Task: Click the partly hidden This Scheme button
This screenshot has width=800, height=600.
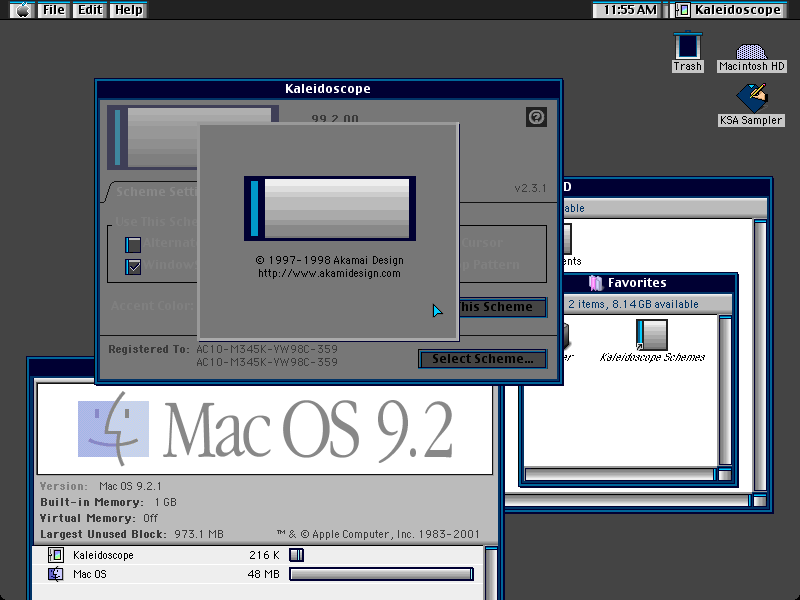Action: click(x=503, y=307)
